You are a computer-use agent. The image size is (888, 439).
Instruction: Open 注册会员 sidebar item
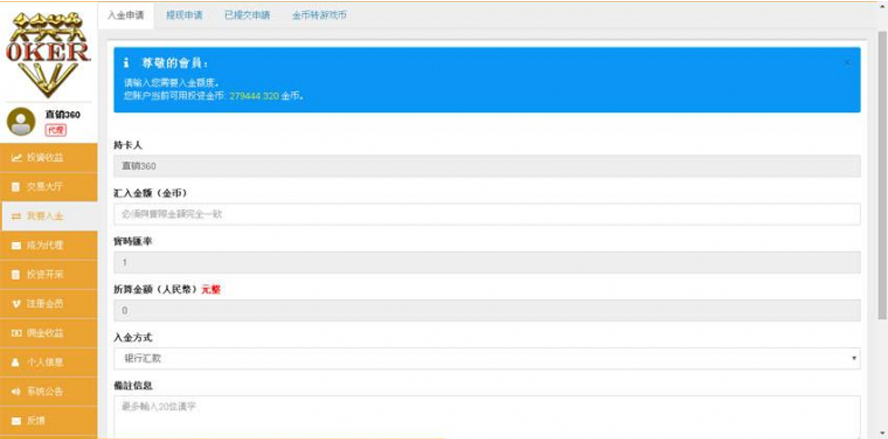(49, 304)
